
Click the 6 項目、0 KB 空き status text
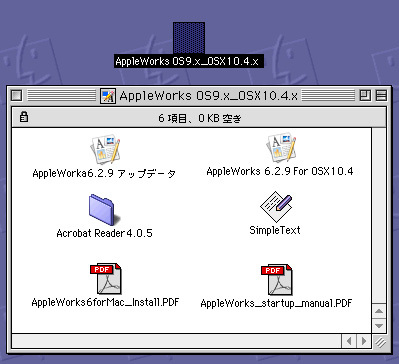199,118
